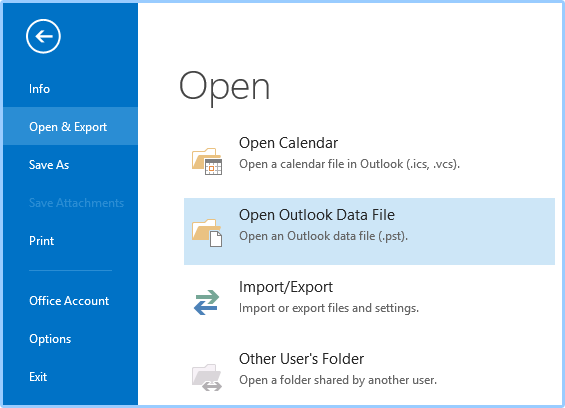The height and width of the screenshot is (408, 565).
Task: Go to Office Account
Action: tap(70, 301)
